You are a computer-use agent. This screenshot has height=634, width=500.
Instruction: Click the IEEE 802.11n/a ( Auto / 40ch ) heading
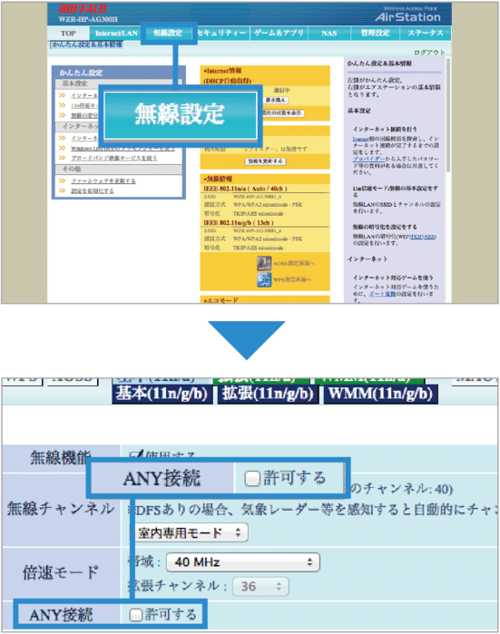245,188
